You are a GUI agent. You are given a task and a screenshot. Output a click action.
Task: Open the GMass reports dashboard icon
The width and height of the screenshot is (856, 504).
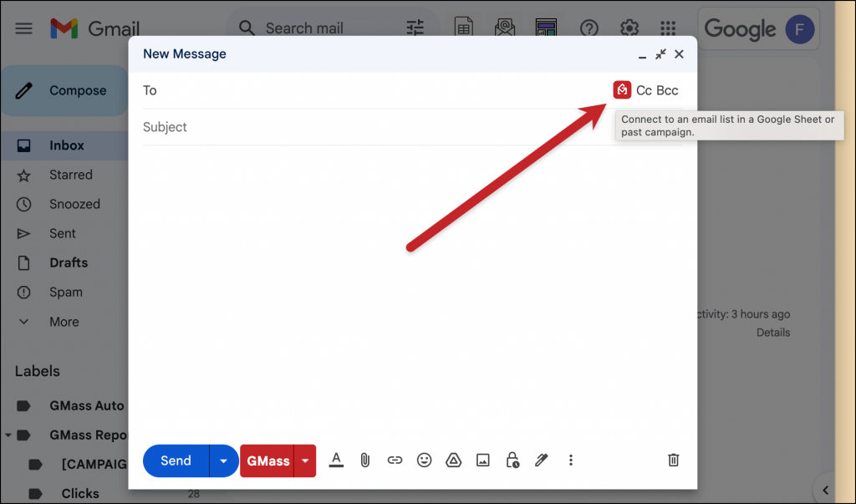pos(546,28)
